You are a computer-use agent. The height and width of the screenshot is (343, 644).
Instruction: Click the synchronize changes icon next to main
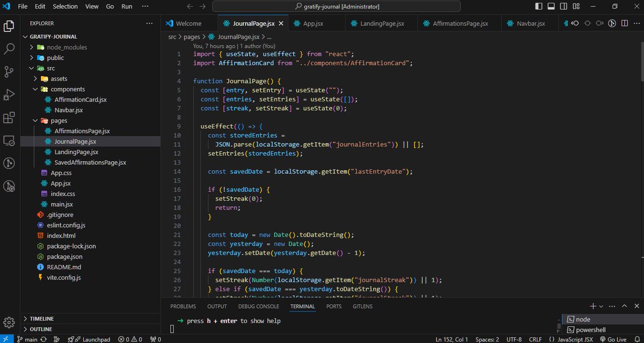pos(43,339)
